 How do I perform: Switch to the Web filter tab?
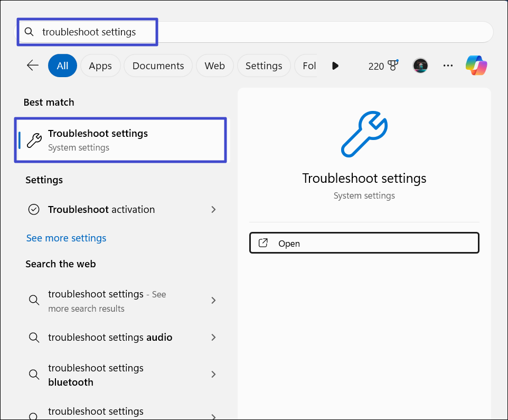coord(215,66)
